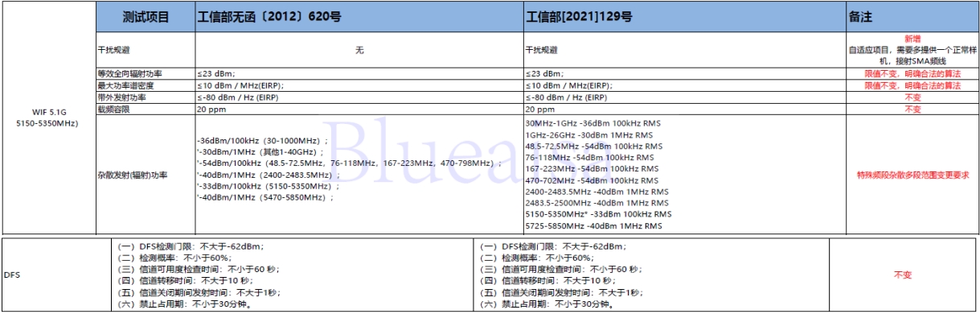This screenshot has height=314, width=980.
Task: Click the 2483.5-2500MHz -40dBm 1MHz RMS line
Action: (x=596, y=204)
